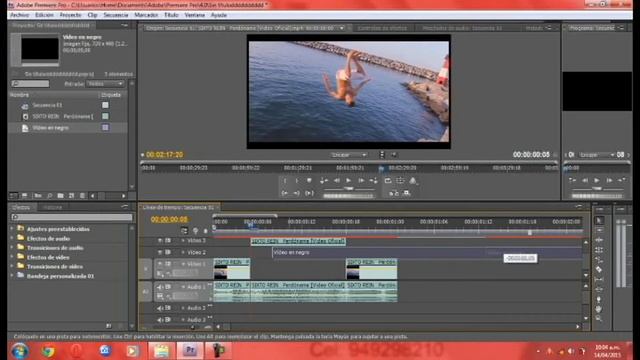640x360 pixels.
Task: Click timeline timecode 00:00:00:08
Action: (169, 219)
